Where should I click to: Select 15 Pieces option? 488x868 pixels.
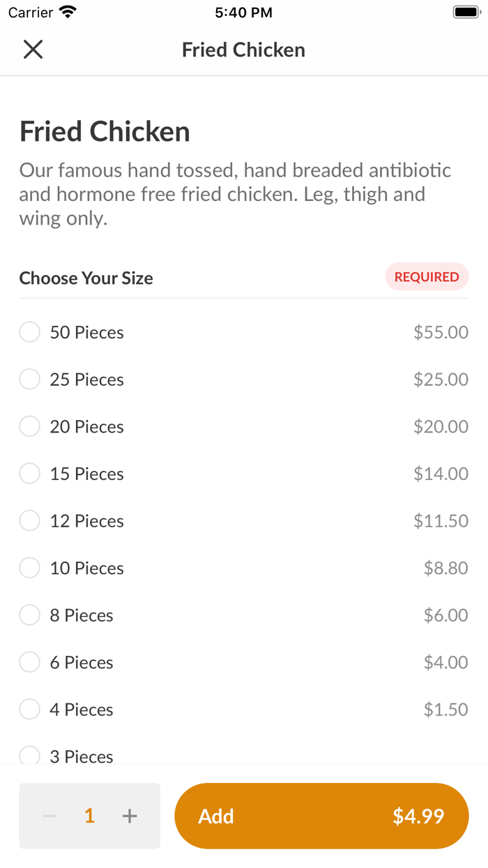(29, 474)
